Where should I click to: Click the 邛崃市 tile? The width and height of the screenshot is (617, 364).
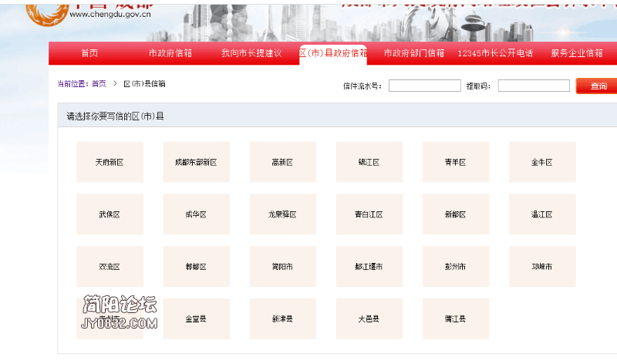pos(542,266)
